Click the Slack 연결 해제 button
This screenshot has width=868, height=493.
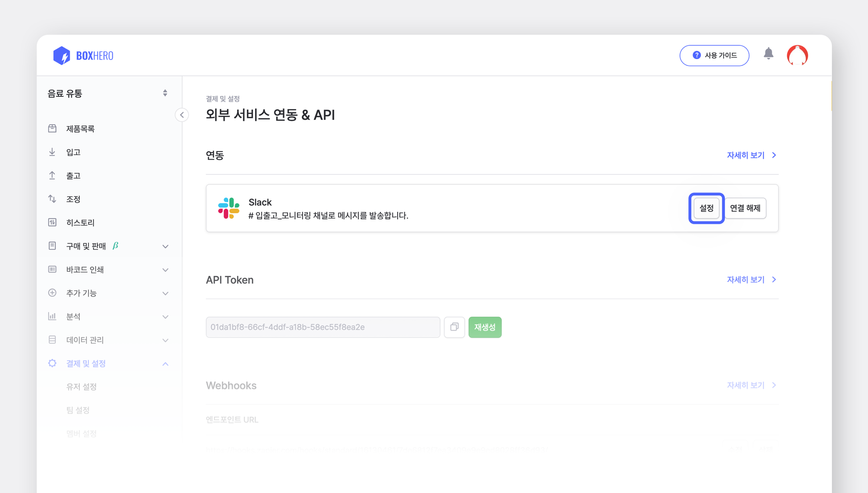pos(745,208)
